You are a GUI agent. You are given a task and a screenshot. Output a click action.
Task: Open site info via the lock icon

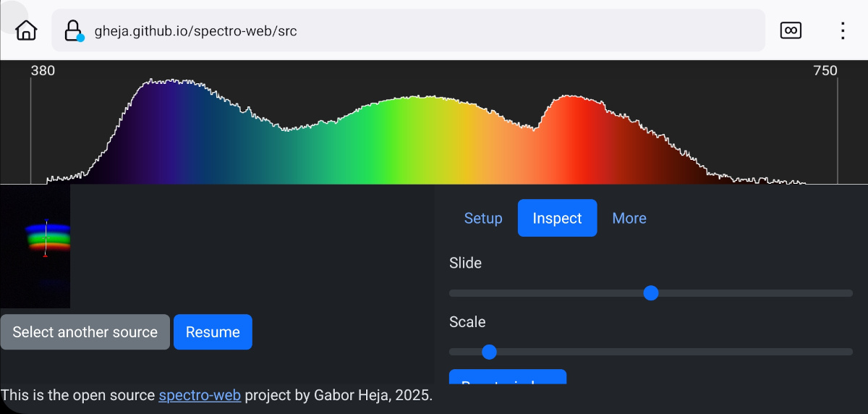pos(73,30)
